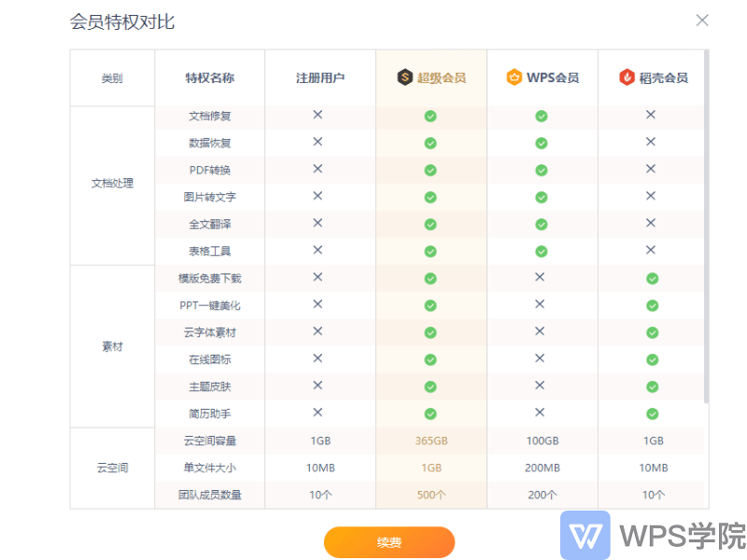Screen dimensions: 747x560
Task: Click the 续费 renew button
Action: 389,542
